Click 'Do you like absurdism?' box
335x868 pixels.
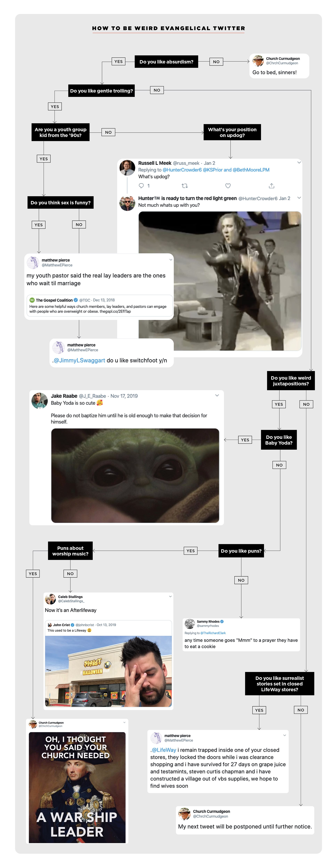coord(166,62)
